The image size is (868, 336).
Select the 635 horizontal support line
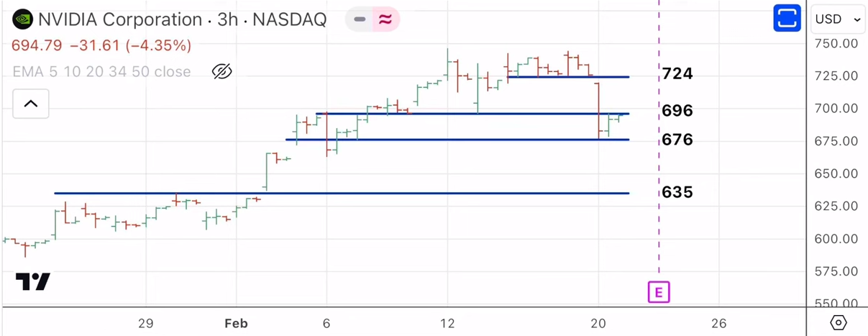click(360, 193)
